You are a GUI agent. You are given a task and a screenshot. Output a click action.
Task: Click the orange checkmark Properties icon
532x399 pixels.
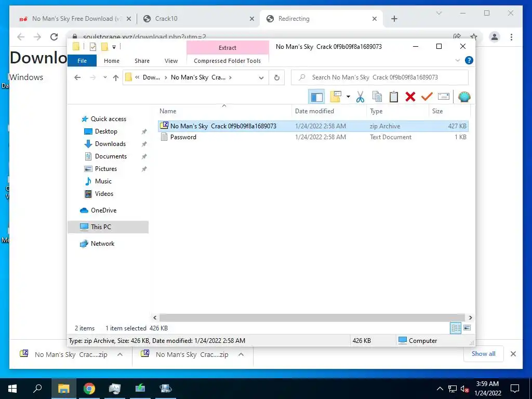coord(427,97)
